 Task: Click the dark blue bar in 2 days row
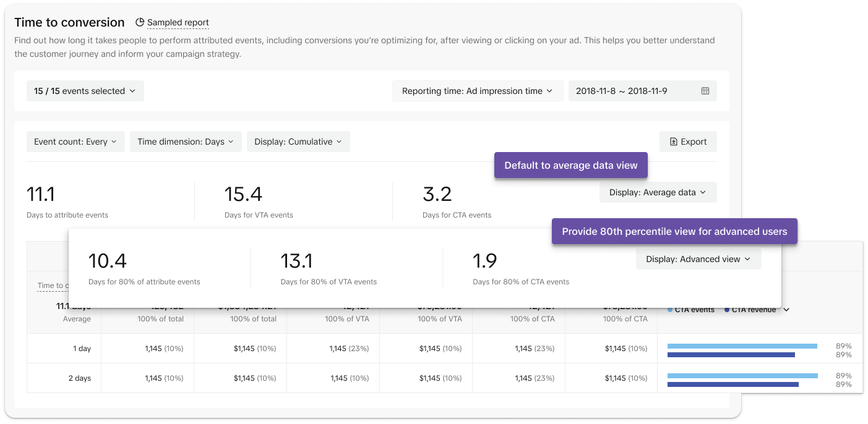[x=733, y=384]
